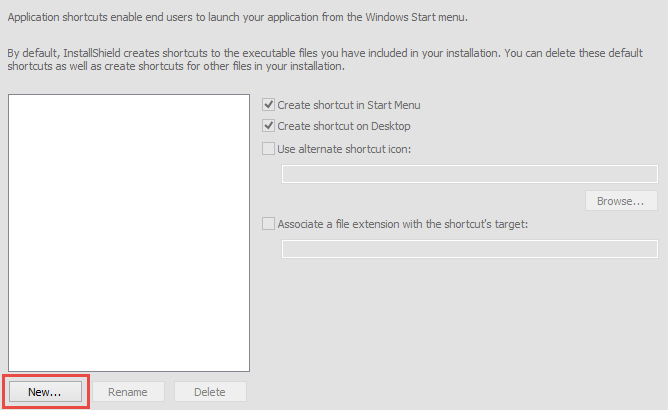Tick the empty box next to alternate icon option
Viewport: 668px width, 410px height.
point(268,149)
